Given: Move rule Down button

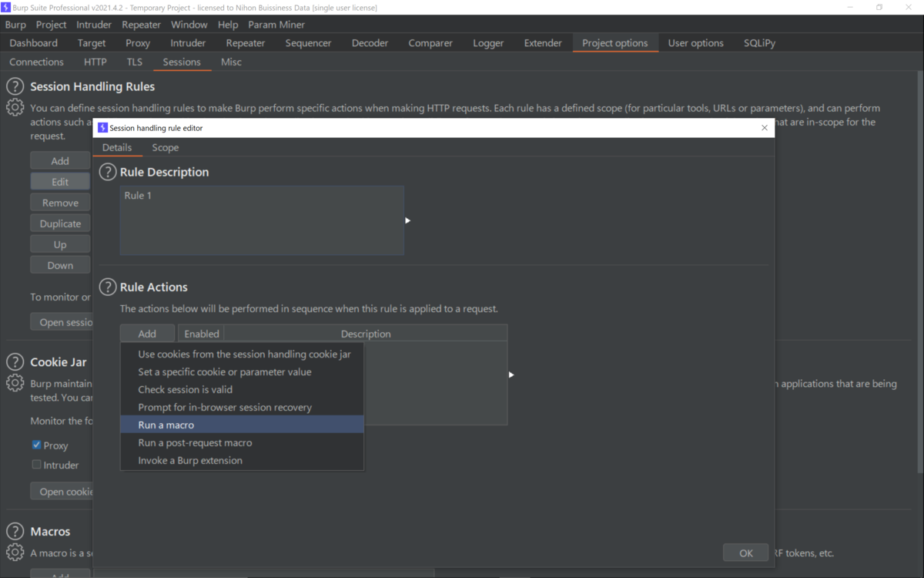Looking at the screenshot, I should tap(60, 265).
